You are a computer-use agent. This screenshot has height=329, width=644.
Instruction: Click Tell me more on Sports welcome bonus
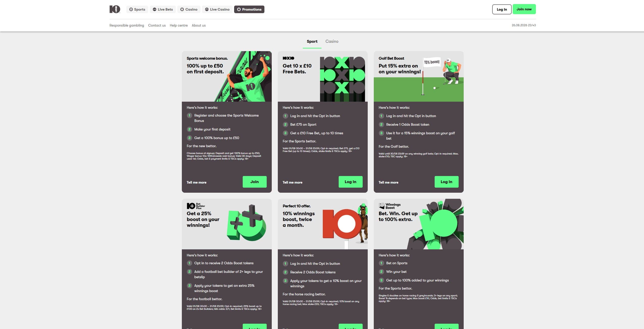(x=196, y=182)
